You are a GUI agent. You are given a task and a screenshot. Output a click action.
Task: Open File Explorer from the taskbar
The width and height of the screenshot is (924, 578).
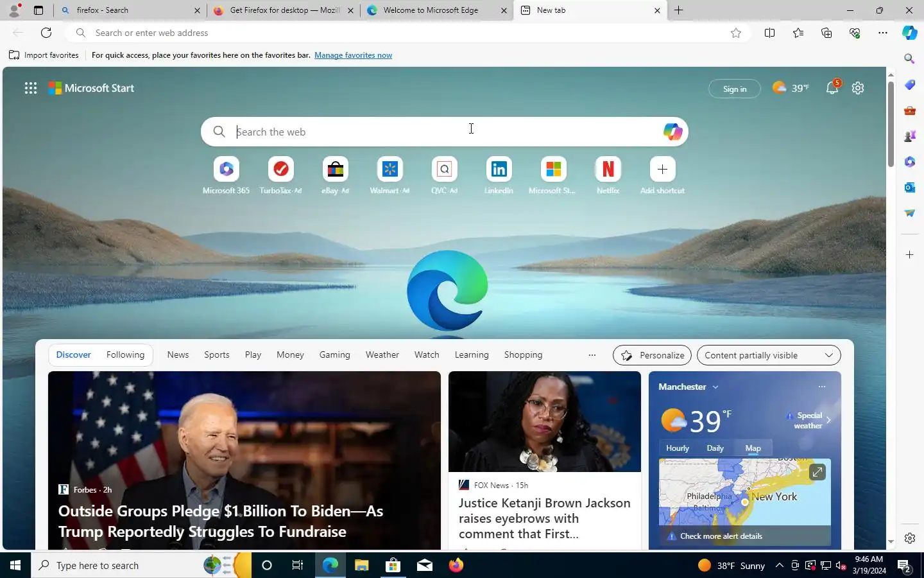361,565
